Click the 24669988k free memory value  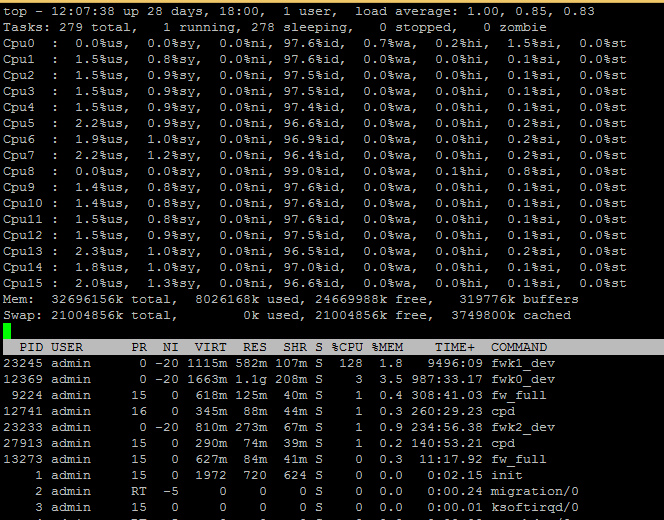pos(351,299)
